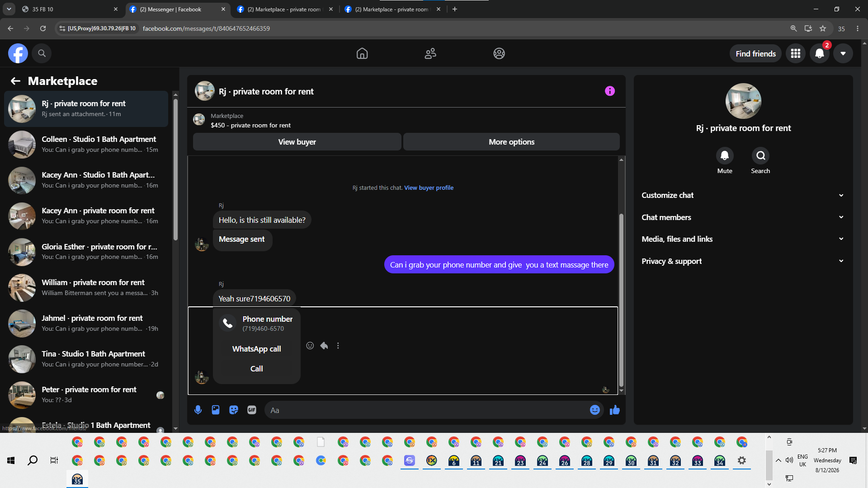Image resolution: width=868 pixels, height=488 pixels.
Task: Select the Messenger | Facebook tab
Action: (x=177, y=9)
